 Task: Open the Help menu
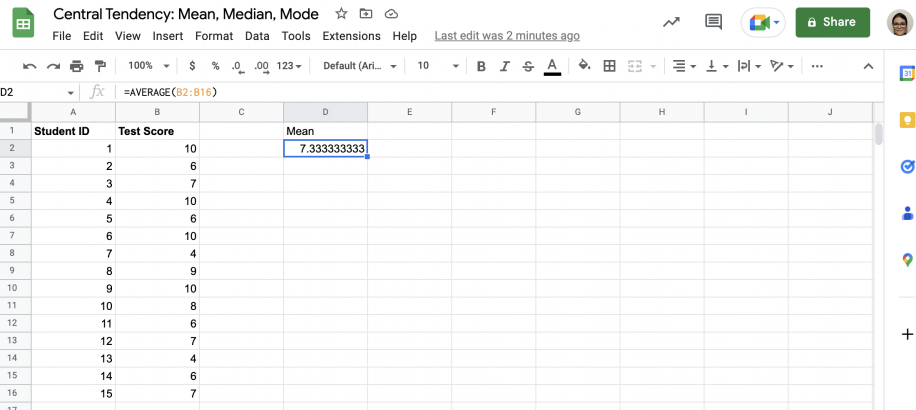(404, 36)
